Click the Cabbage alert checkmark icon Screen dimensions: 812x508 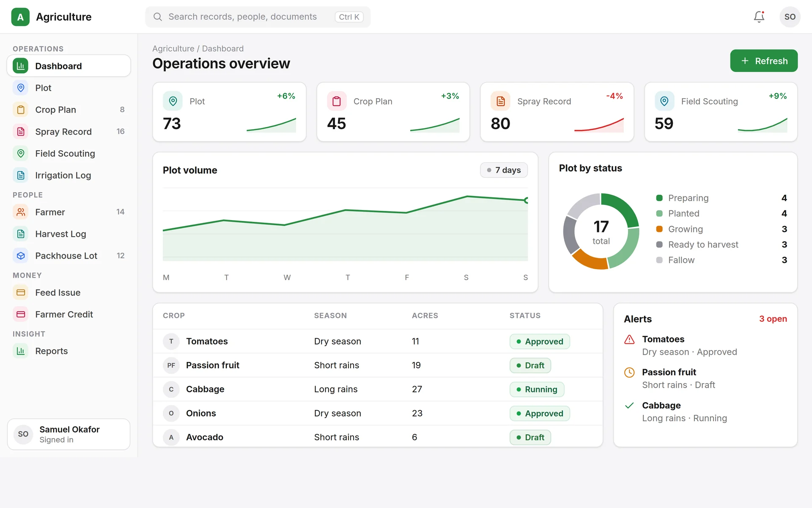point(629,406)
